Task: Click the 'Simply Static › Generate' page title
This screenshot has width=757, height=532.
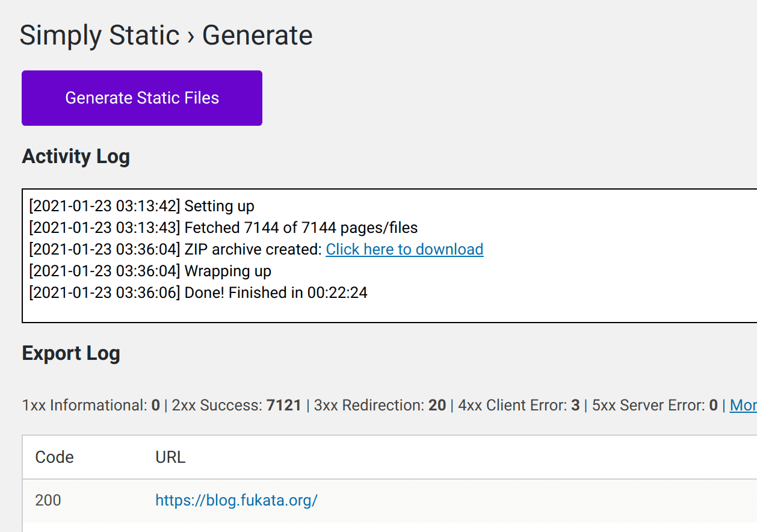Action: [166, 36]
